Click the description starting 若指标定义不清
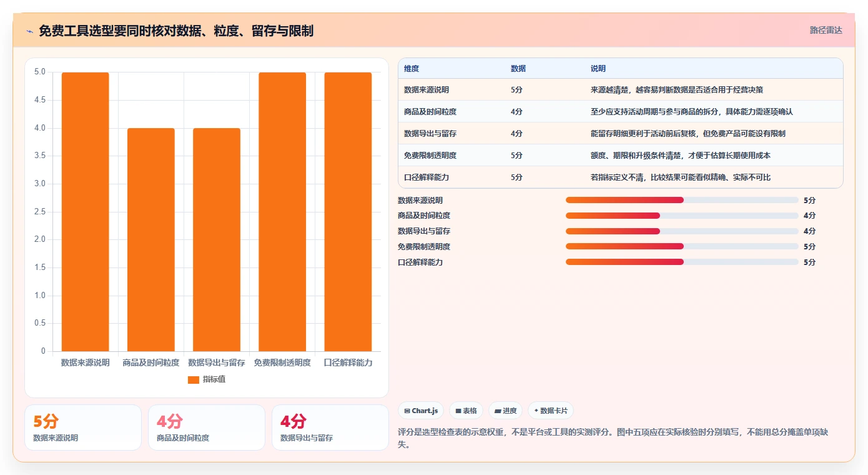This screenshot has height=475, width=868. [681, 177]
